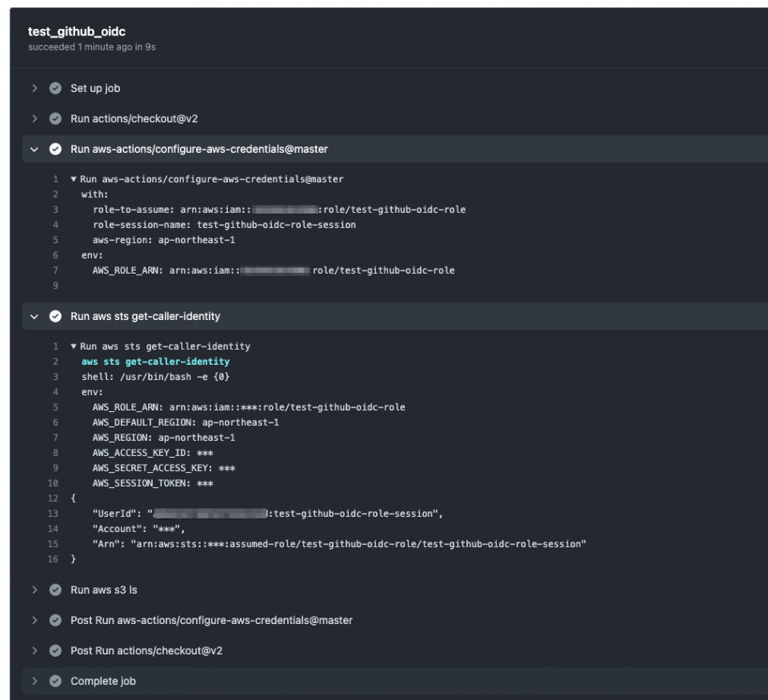Click the success icon beside Run actions/checkout@v2
The height and width of the screenshot is (700, 768).
click(x=55, y=118)
